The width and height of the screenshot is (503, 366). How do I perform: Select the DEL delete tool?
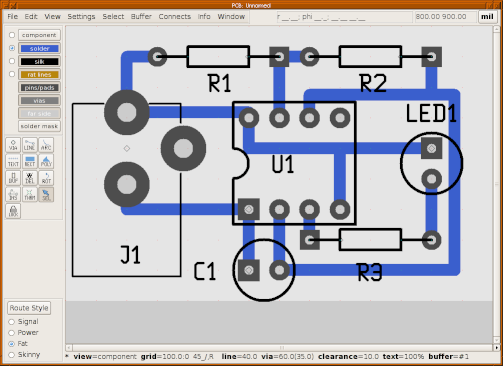pos(30,178)
